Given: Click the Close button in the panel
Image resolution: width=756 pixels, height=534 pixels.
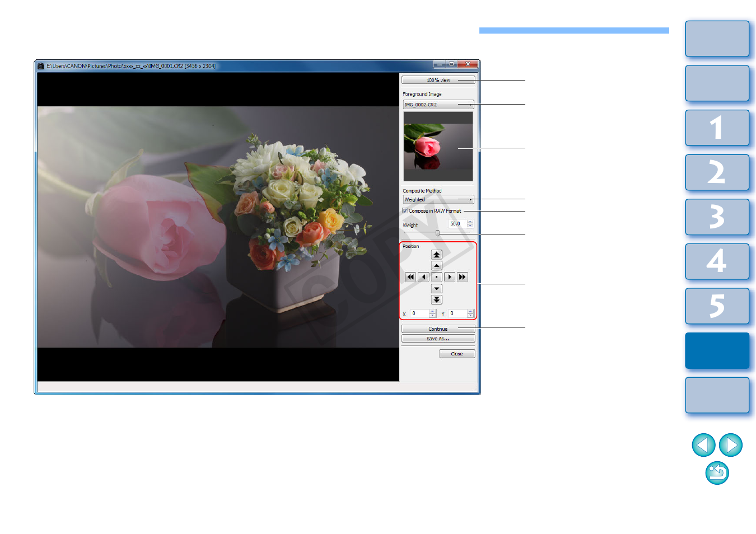Looking at the screenshot, I should coord(457,354).
